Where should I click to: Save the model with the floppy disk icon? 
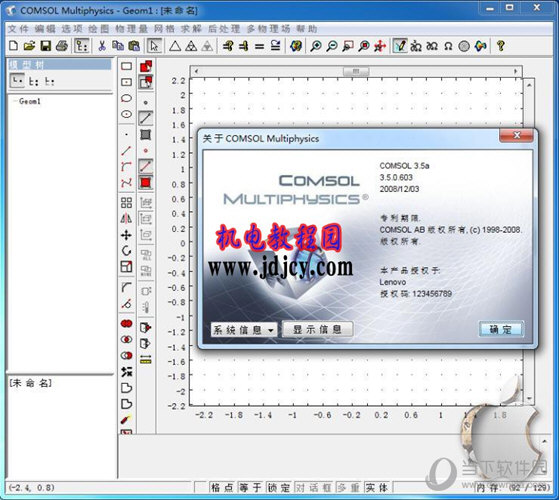click(46, 46)
